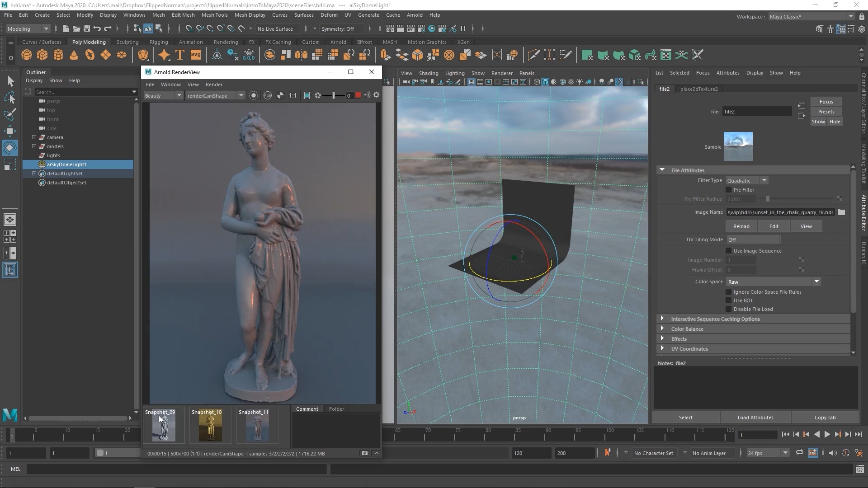
Task: Open the 24 fps frame rate dropdown
Action: coord(767,453)
